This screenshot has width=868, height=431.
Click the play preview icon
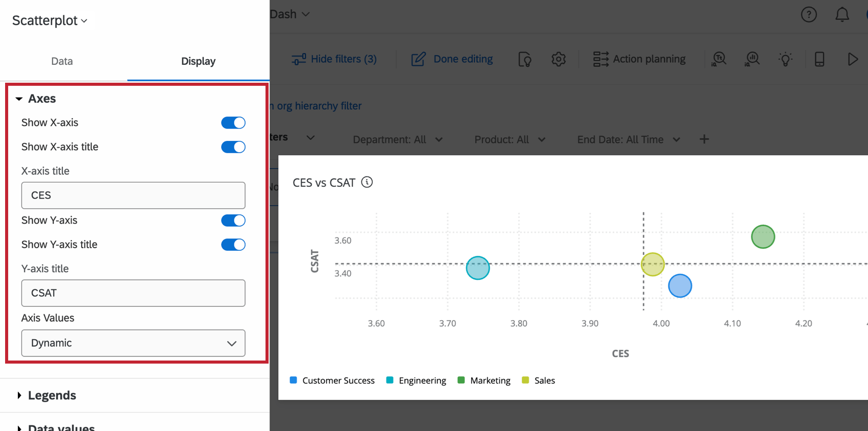pos(852,59)
